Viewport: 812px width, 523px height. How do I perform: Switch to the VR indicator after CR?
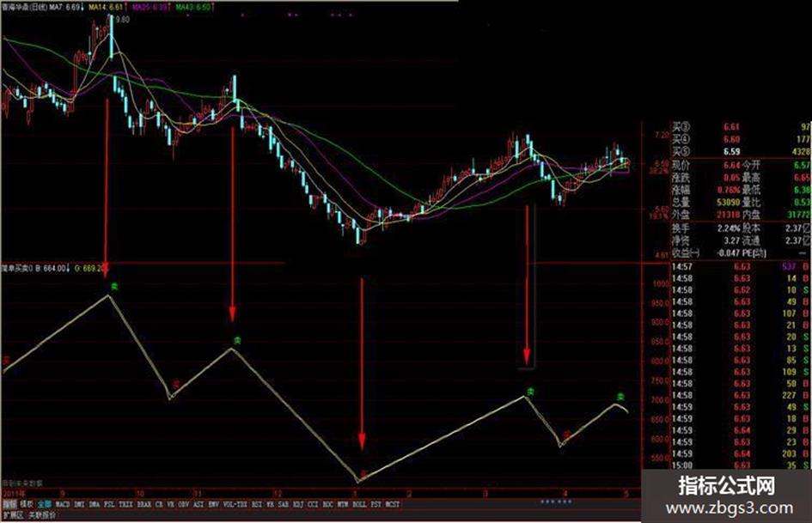click(x=170, y=504)
